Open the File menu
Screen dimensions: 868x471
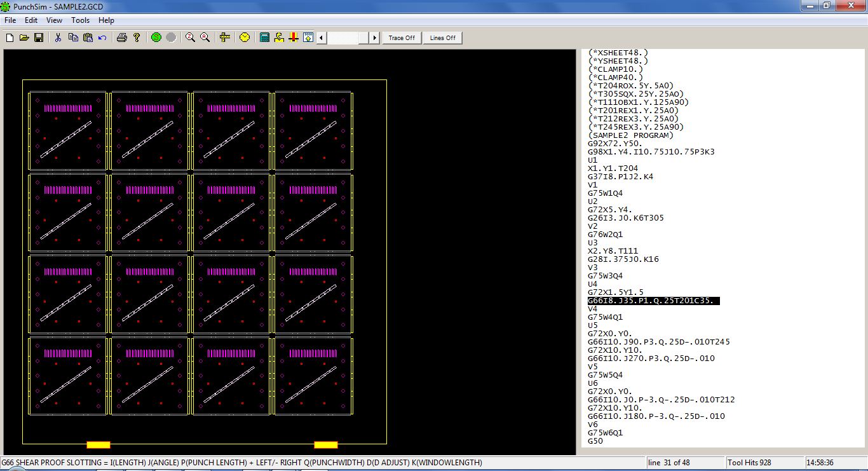[10, 20]
